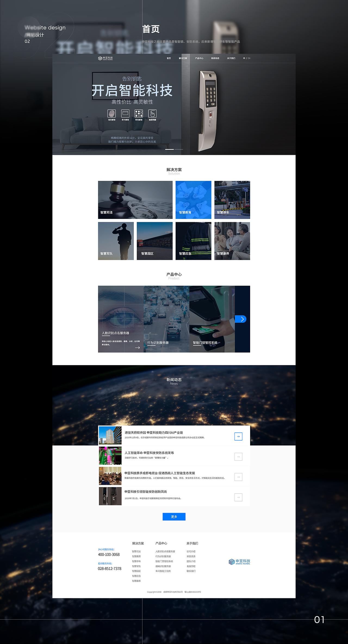Open the 新闻动态 nav item

(x=215, y=58)
